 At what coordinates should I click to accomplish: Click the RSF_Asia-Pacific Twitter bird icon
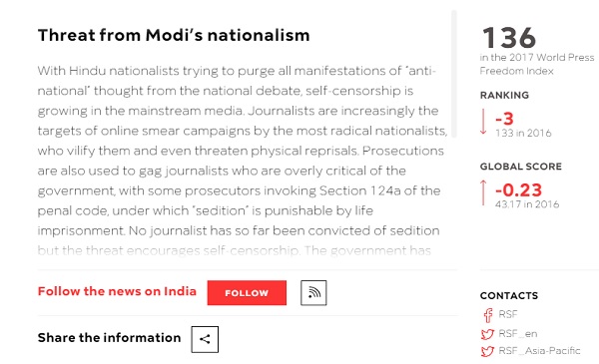(x=487, y=351)
